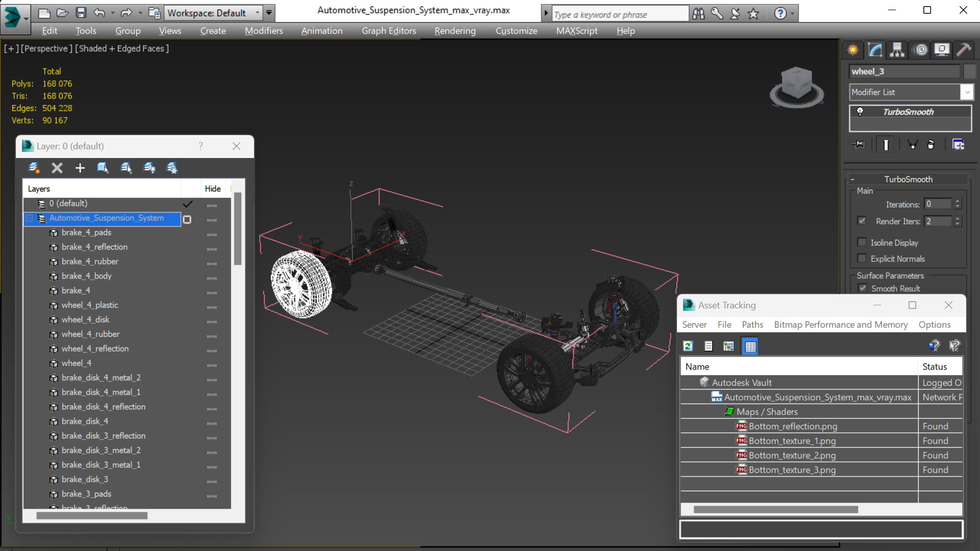Image resolution: width=980 pixels, height=551 pixels.
Task: Open the Display command panel tab
Action: click(942, 50)
